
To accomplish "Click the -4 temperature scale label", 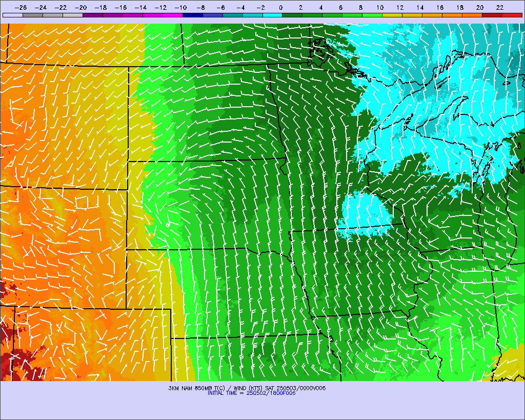I will point(240,7).
